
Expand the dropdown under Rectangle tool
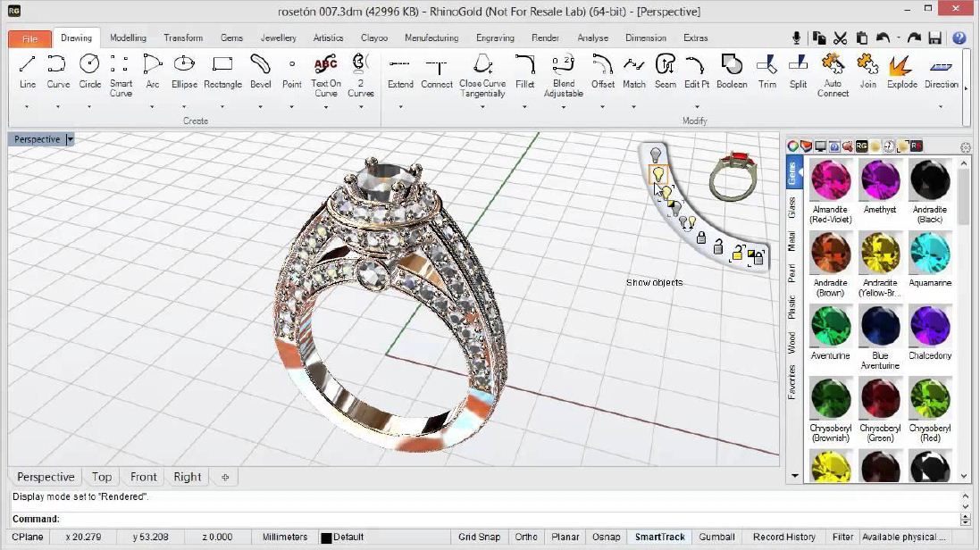pyautogui.click(x=222, y=107)
